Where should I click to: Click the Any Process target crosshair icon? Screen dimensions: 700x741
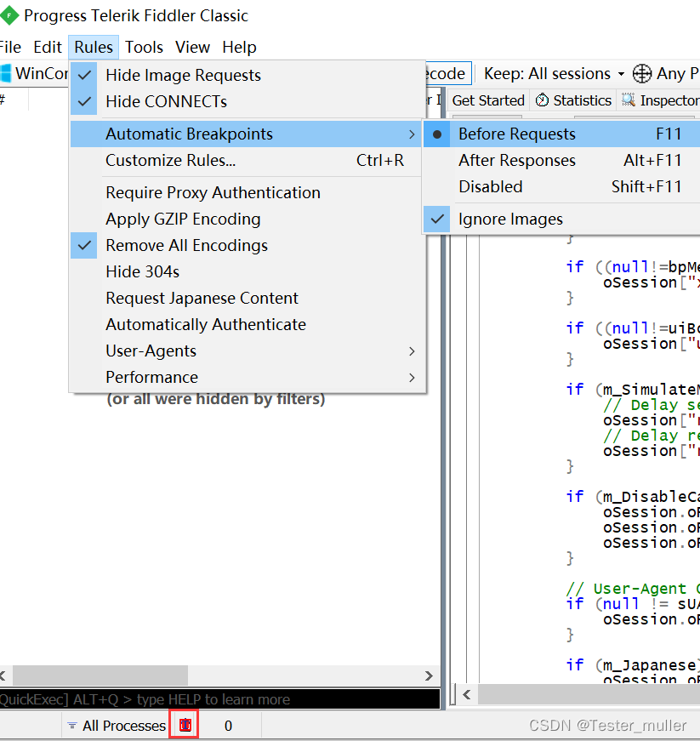click(x=642, y=74)
